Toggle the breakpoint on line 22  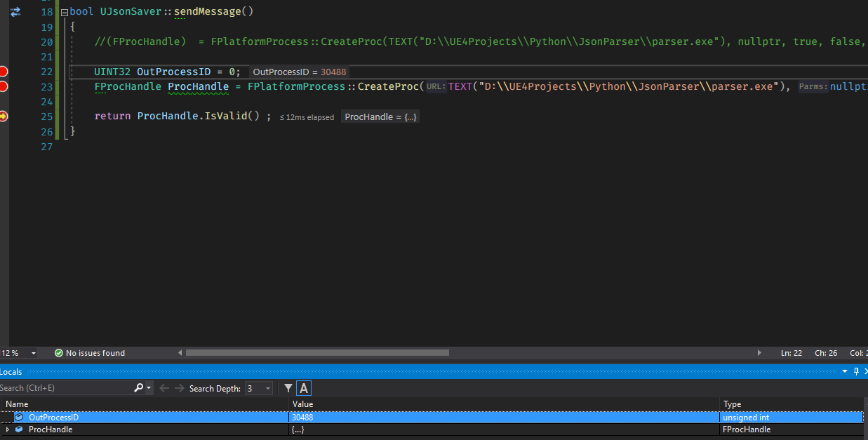click(x=3, y=72)
